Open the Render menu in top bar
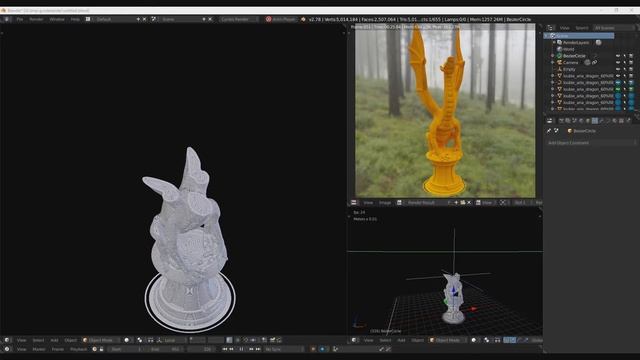640x360 pixels. click(x=36, y=19)
